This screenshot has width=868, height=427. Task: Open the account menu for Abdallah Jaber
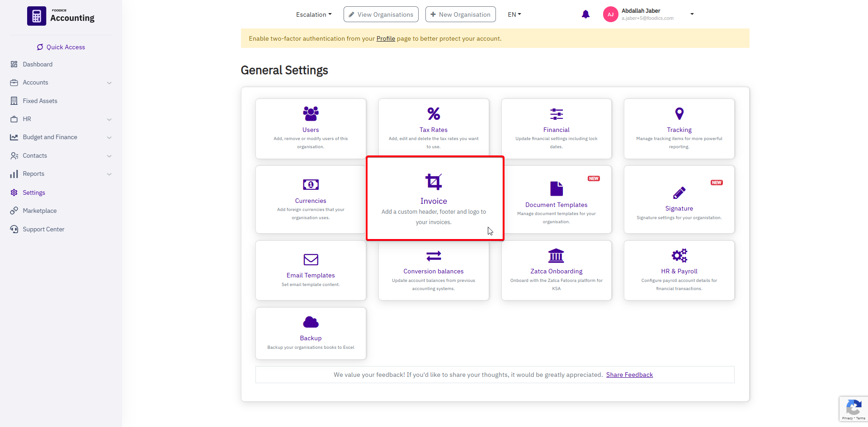(692, 14)
